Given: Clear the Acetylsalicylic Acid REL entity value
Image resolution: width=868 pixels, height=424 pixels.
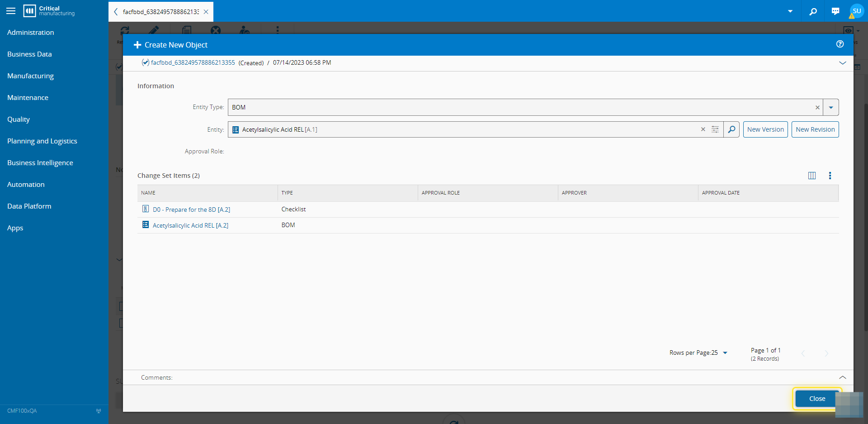Looking at the screenshot, I should pos(703,129).
